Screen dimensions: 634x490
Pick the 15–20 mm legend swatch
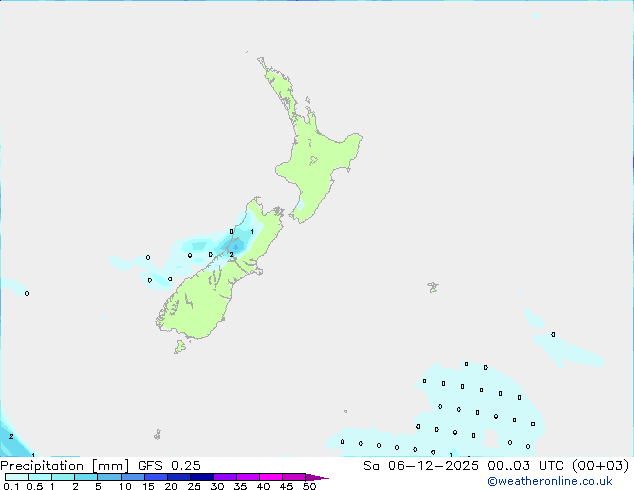[156, 477]
